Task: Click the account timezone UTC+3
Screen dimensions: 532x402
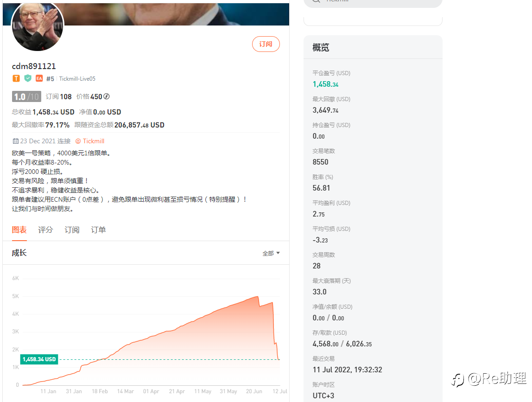Action: 323,396
